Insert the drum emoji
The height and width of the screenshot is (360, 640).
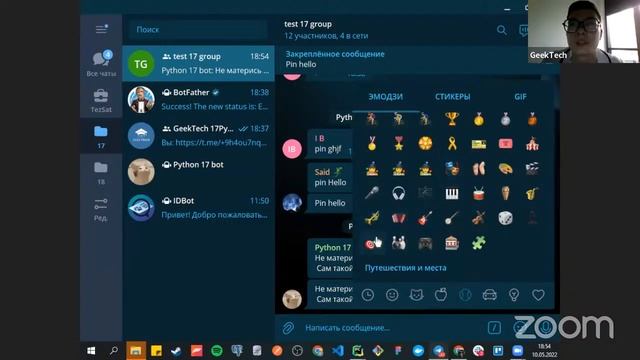pyautogui.click(x=478, y=193)
